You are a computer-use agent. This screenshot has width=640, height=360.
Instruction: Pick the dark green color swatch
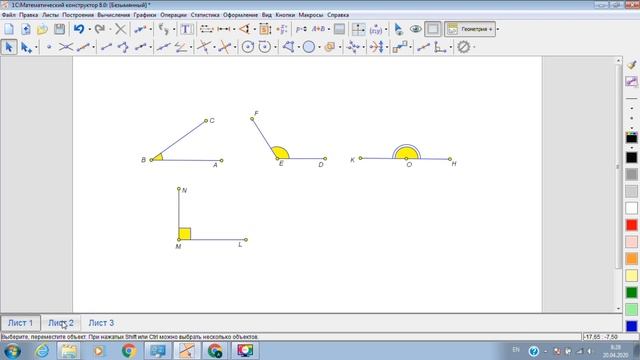(x=631, y=292)
